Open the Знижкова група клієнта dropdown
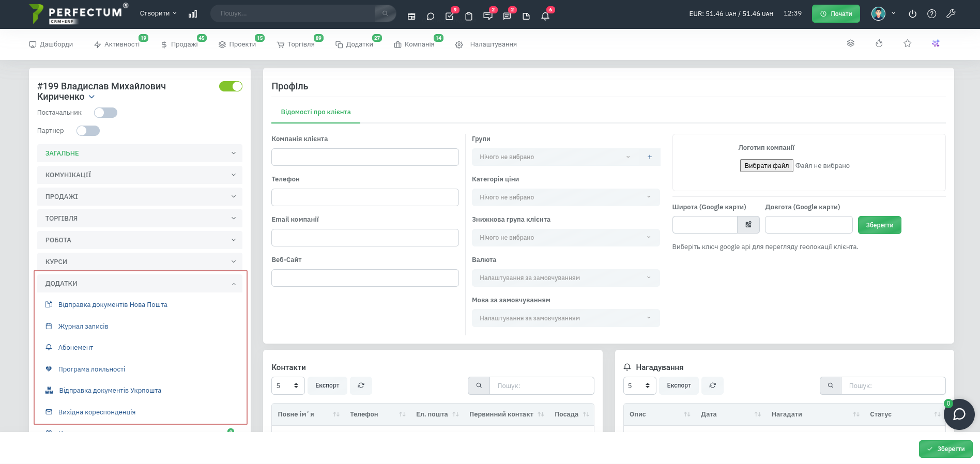980x464 pixels. tap(566, 238)
